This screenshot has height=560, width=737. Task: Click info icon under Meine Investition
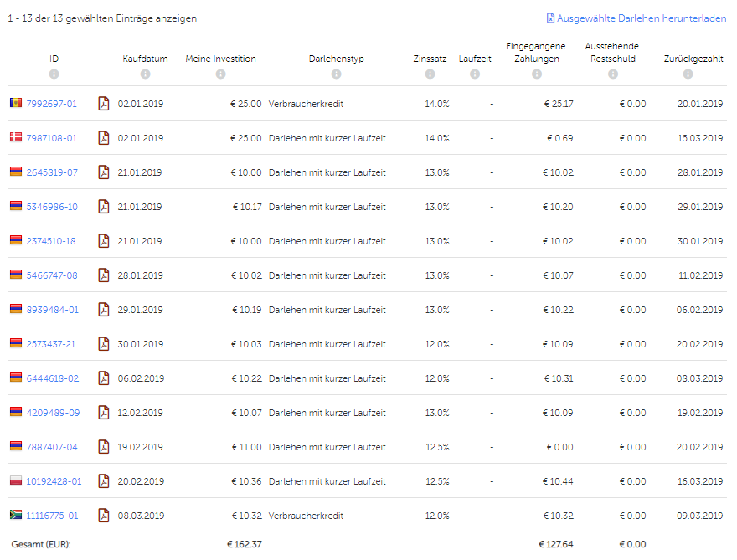point(221,74)
